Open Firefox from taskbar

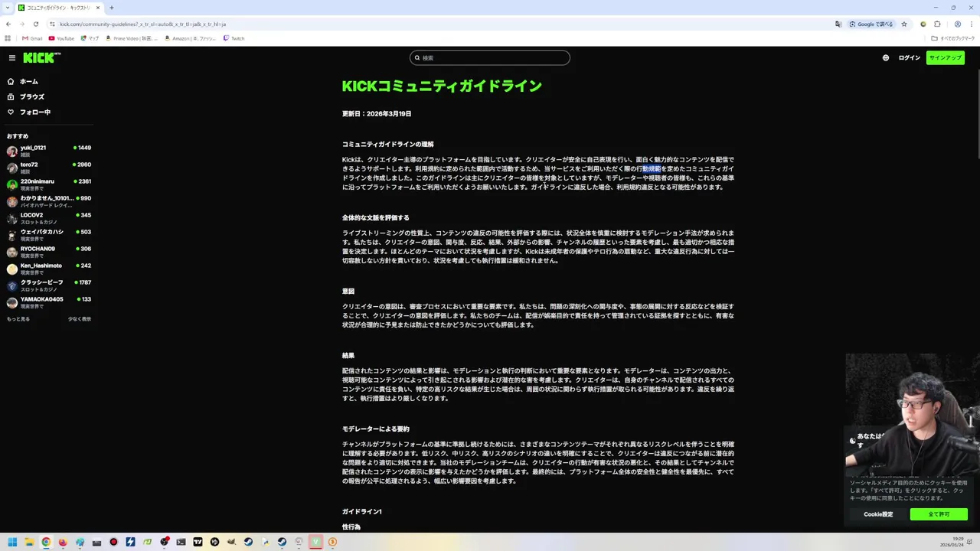[63, 542]
